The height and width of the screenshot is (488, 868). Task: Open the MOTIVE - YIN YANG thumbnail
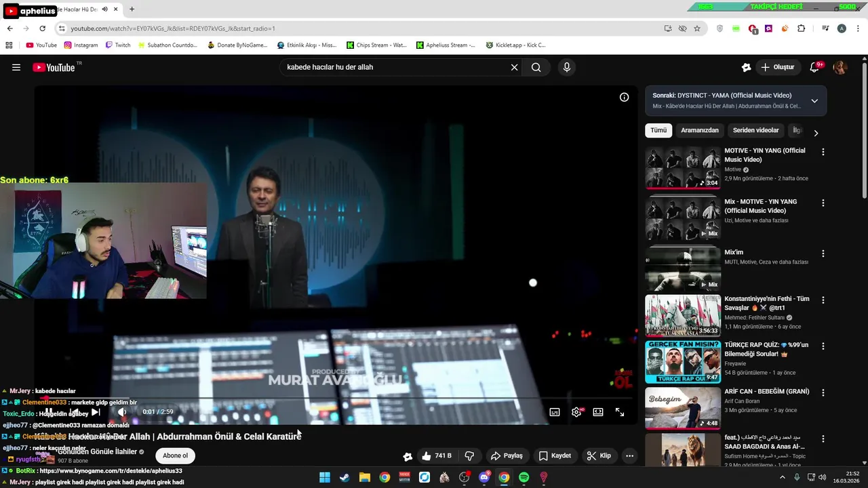pyautogui.click(x=683, y=167)
